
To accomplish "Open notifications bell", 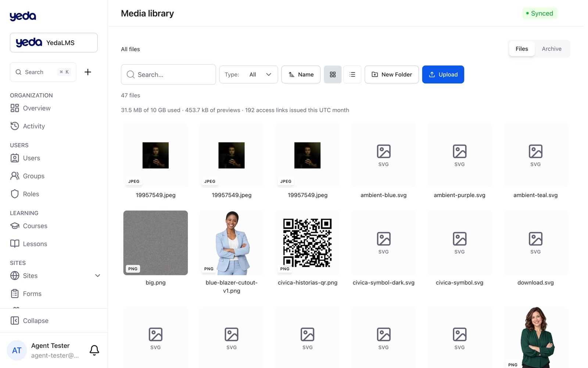I will [94, 350].
